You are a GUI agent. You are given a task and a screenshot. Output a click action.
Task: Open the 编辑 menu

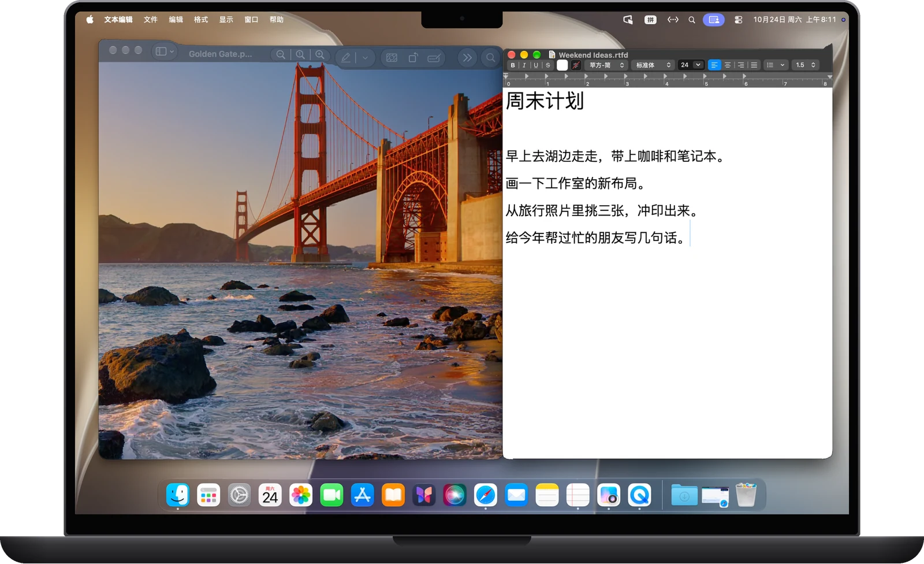tap(176, 20)
